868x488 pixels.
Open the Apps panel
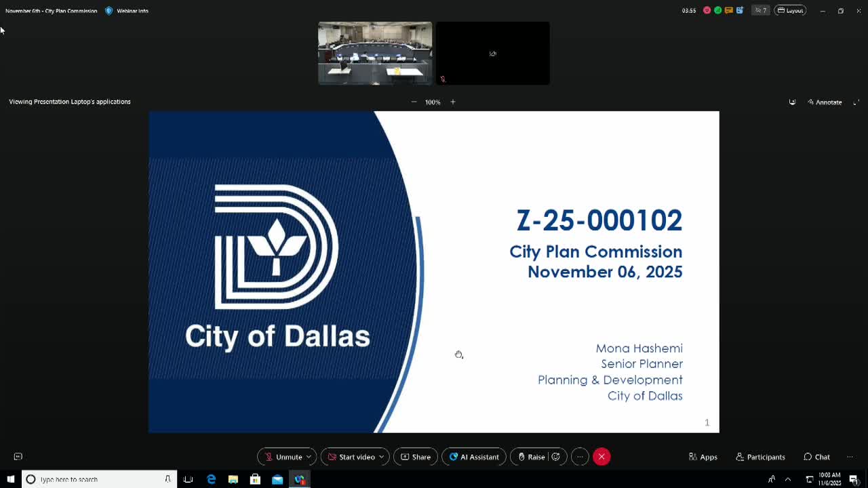click(x=703, y=457)
